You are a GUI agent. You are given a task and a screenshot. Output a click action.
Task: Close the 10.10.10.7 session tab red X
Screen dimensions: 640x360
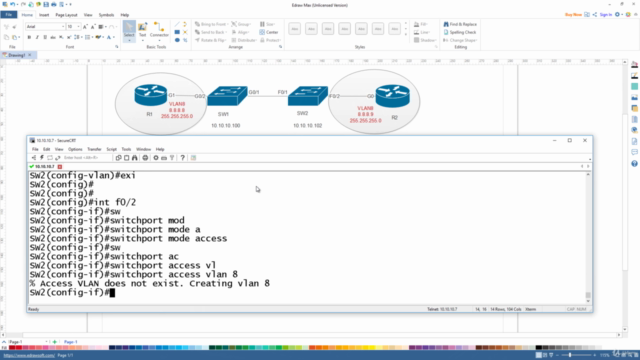(x=60, y=167)
